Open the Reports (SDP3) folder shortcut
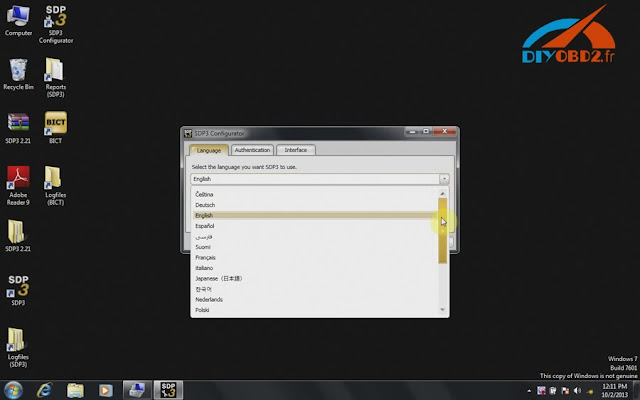640x400 pixels. click(x=56, y=78)
